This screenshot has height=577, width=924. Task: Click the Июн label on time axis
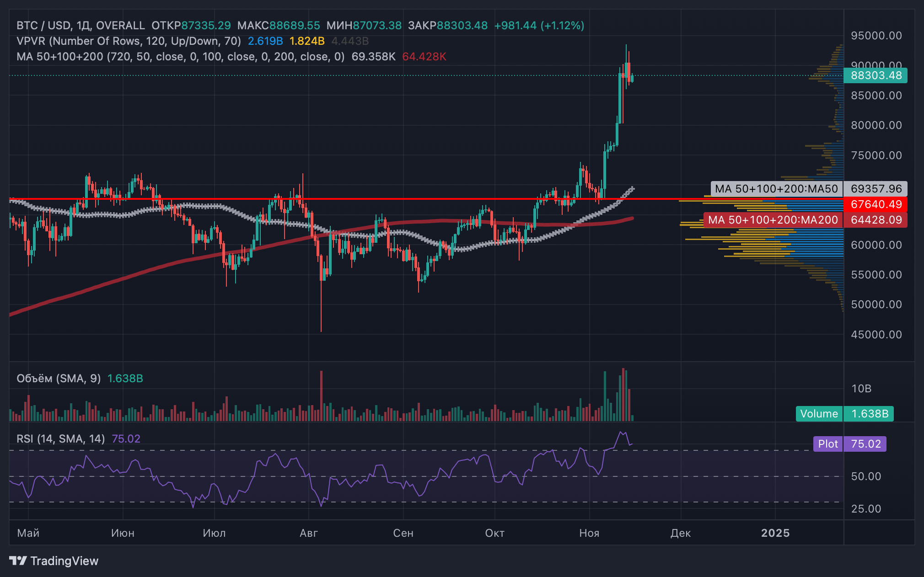(x=123, y=533)
